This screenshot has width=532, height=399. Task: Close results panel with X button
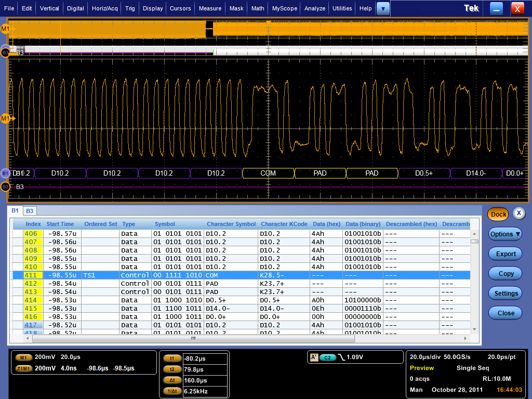(x=519, y=214)
